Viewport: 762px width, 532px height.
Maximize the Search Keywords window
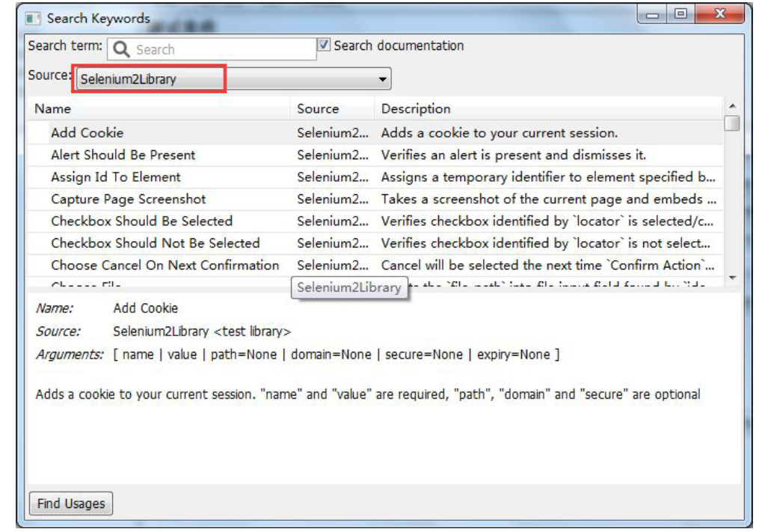point(680,14)
